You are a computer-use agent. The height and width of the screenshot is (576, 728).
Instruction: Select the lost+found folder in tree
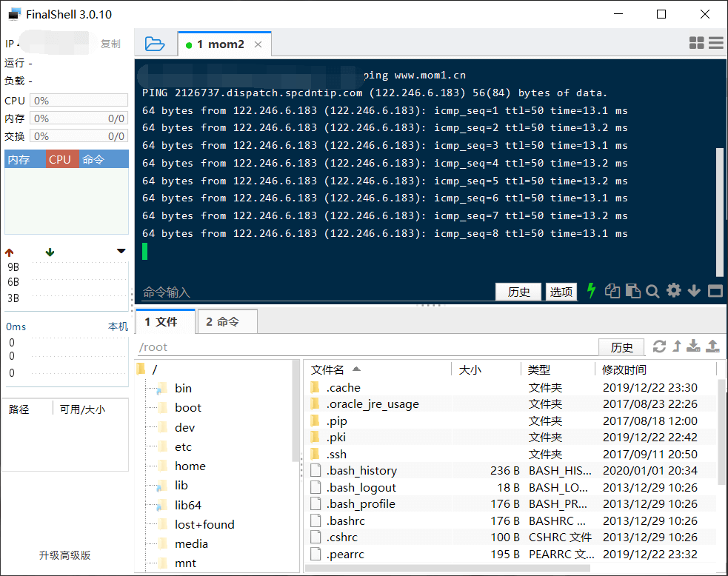tap(196, 524)
